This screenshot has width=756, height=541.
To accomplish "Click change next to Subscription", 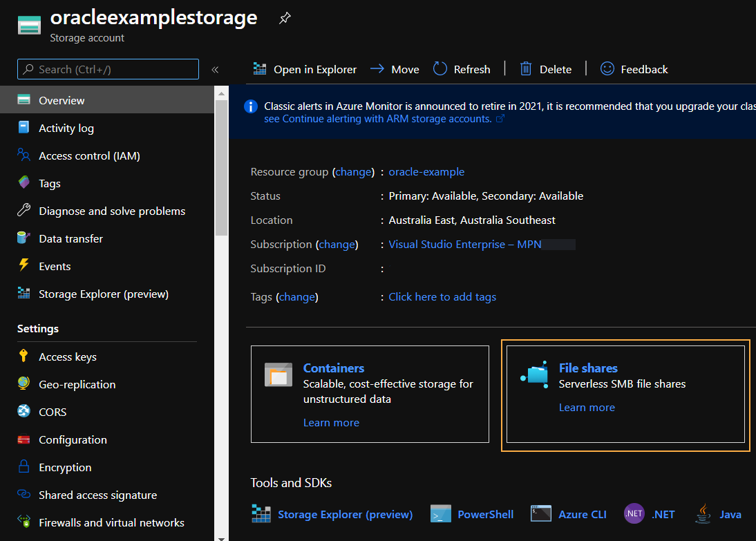I will (337, 245).
